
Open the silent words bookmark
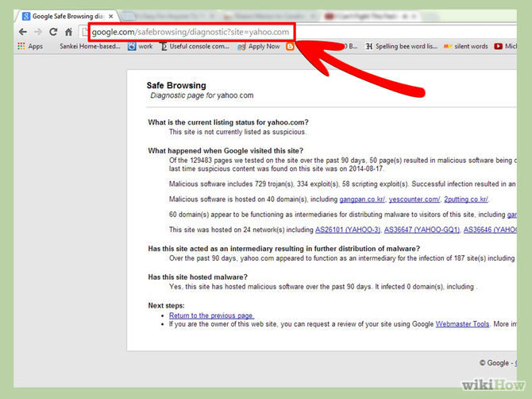(466, 46)
